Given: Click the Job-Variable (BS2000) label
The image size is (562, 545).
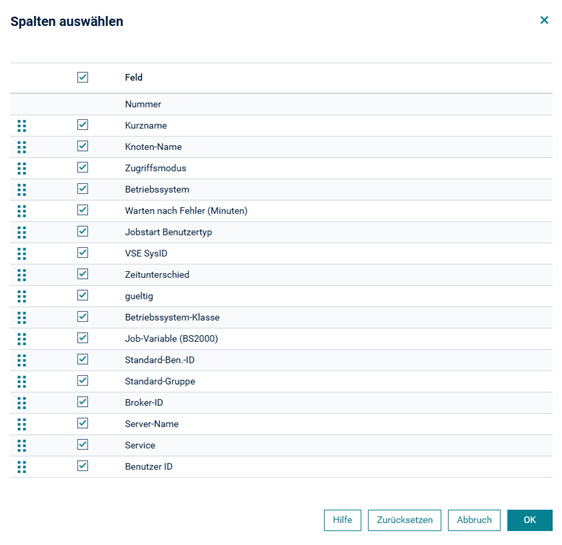Looking at the screenshot, I should 172,339.
